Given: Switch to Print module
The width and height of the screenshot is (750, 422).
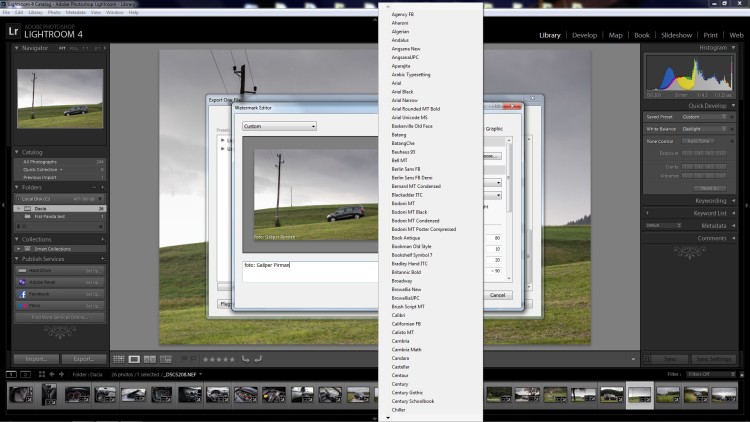Looking at the screenshot, I should pos(710,35).
